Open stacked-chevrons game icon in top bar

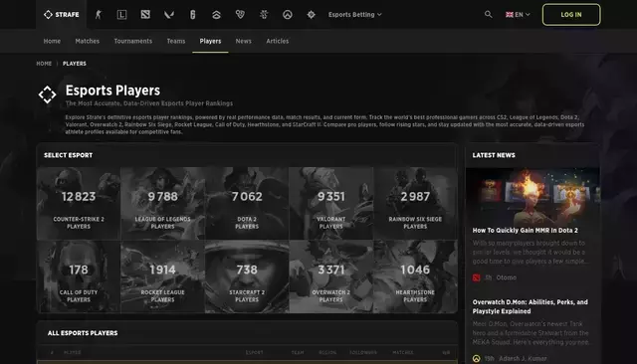tap(217, 15)
